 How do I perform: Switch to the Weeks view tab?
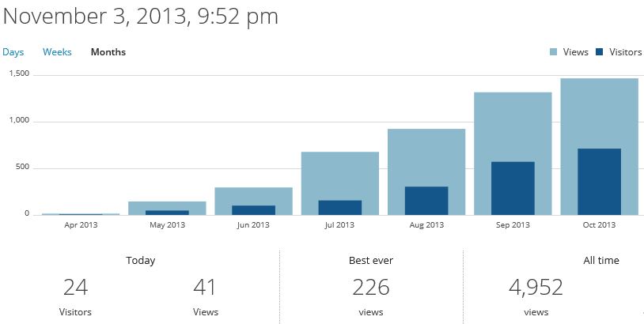coord(57,52)
